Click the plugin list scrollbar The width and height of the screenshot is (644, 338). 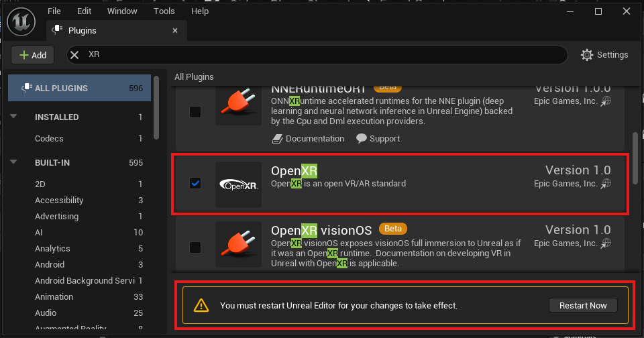click(x=635, y=158)
